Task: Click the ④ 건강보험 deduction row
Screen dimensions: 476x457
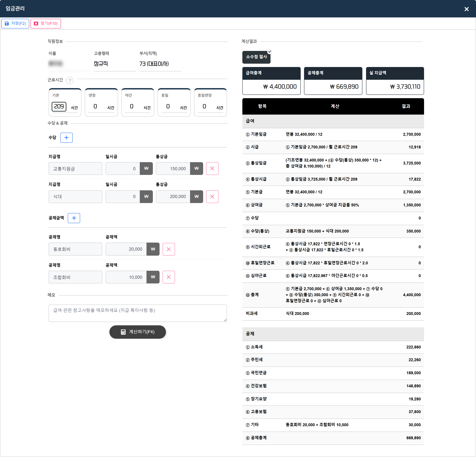Action: (333, 386)
